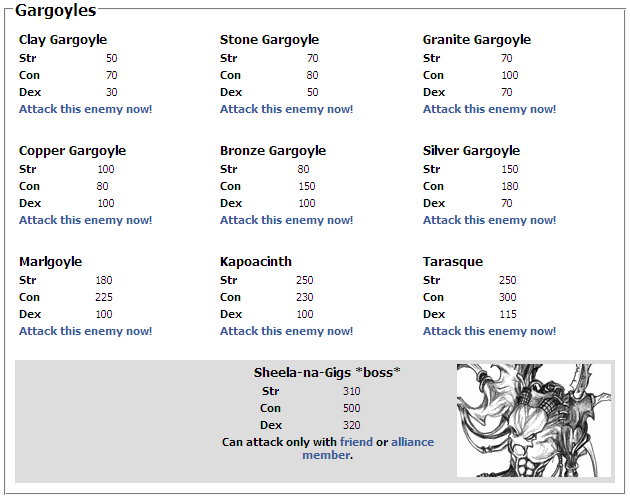Image resolution: width=630 pixels, height=497 pixels.
Task: Attack the Bronze Gargoyle enemy
Action: [286, 220]
